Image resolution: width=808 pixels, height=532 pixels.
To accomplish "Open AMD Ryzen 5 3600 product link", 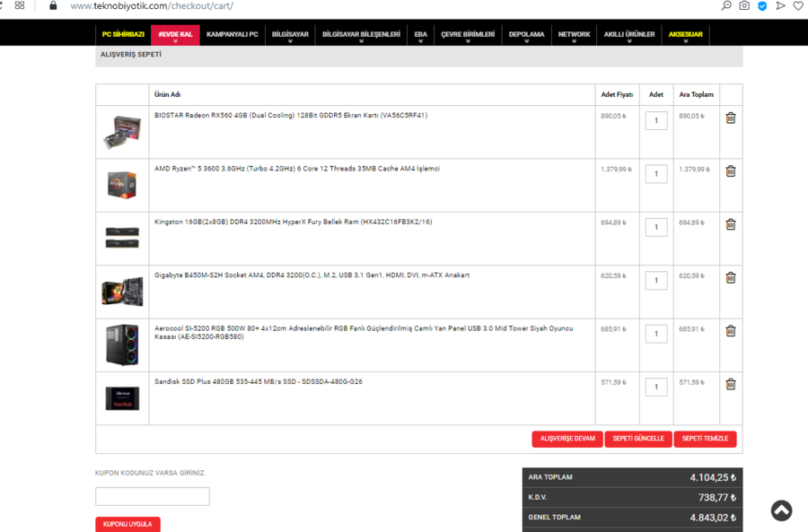I will [297, 169].
